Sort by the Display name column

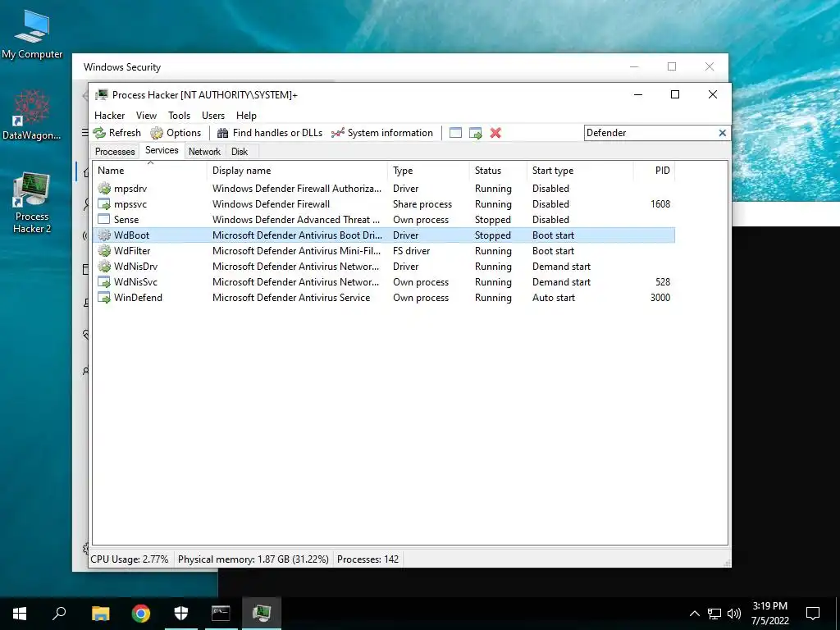point(297,171)
